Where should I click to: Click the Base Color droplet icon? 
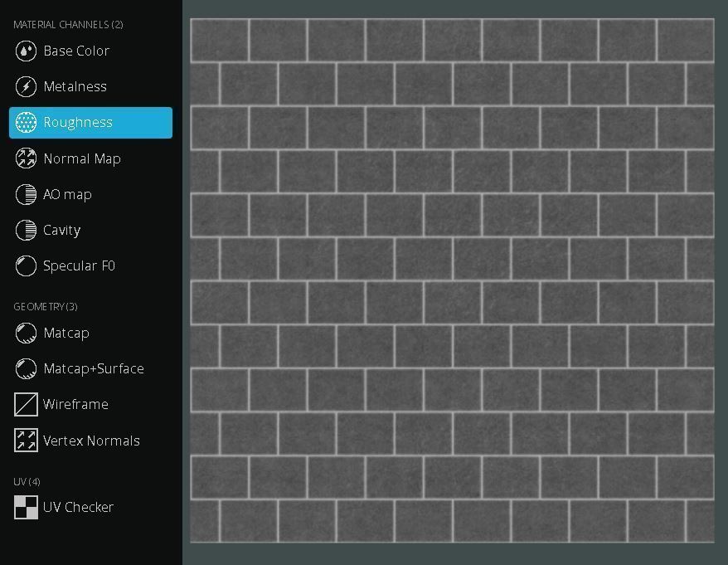26,51
